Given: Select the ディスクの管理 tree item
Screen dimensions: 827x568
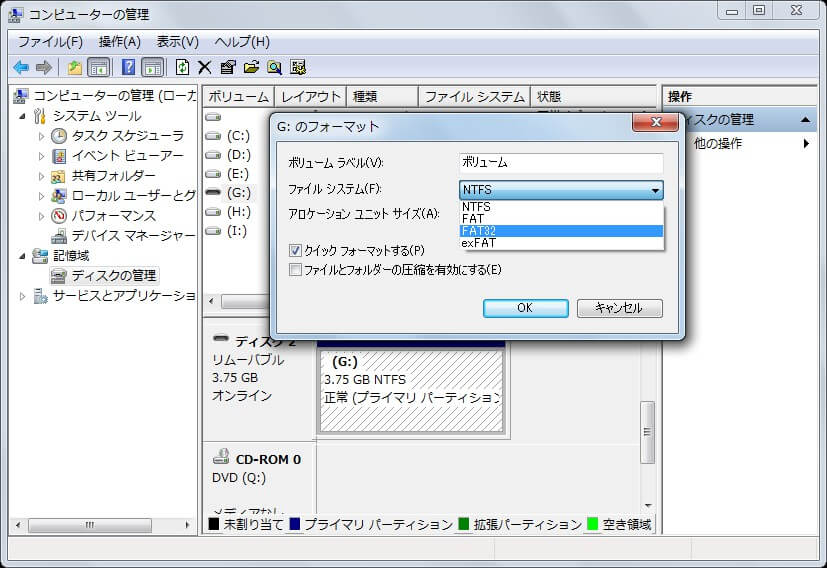Looking at the screenshot, I should tap(104, 276).
